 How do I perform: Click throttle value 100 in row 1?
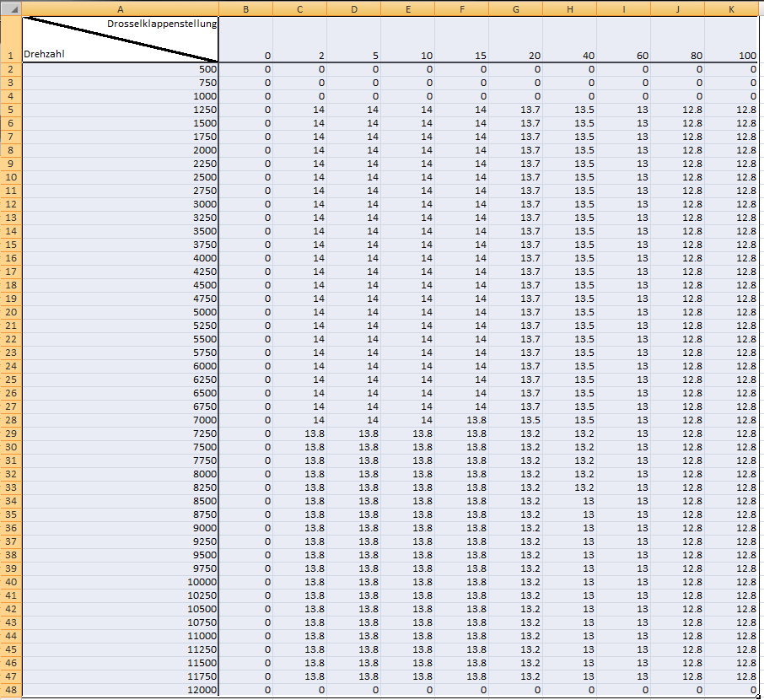tap(732, 56)
